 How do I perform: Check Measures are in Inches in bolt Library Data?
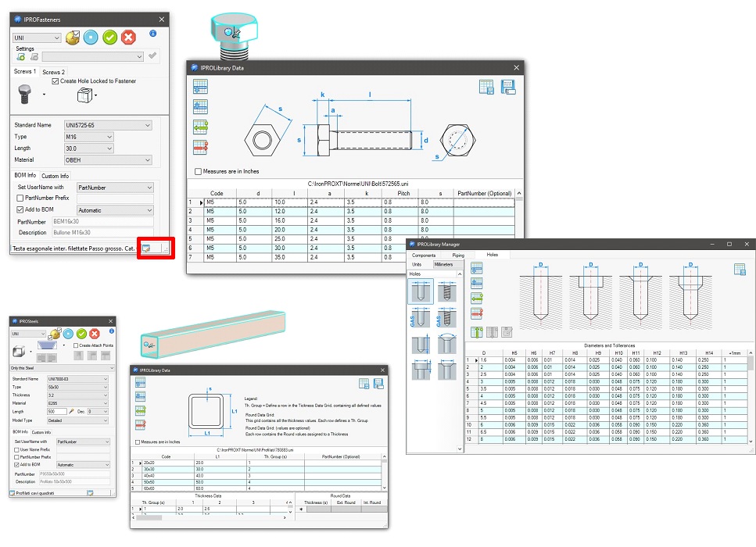(x=198, y=172)
